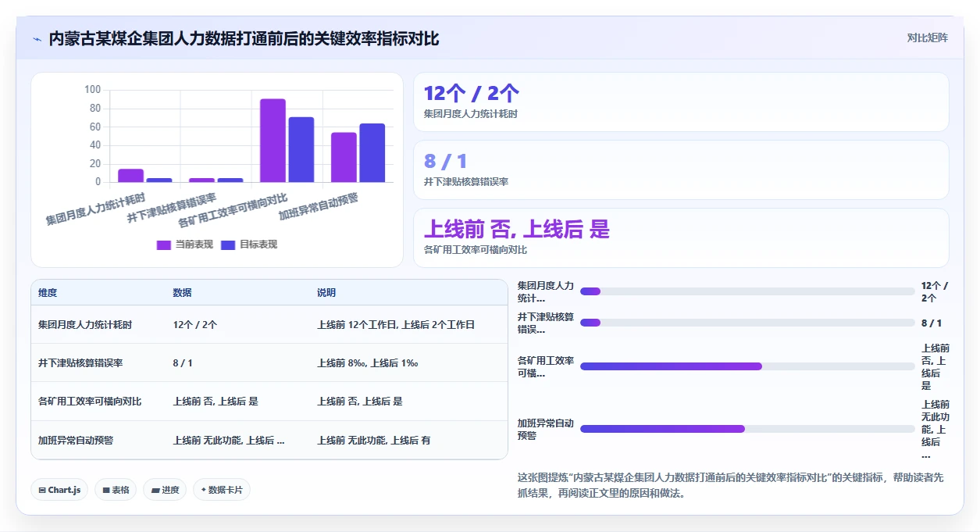This screenshot has width=980, height=532.
Task: Click the 表格 tag chip
Action: (116, 490)
